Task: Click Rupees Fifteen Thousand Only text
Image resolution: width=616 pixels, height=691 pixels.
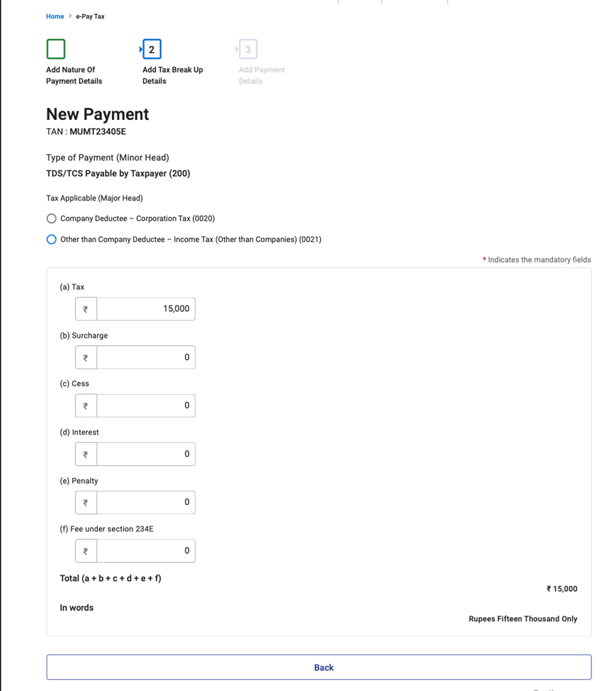Action: tap(523, 619)
